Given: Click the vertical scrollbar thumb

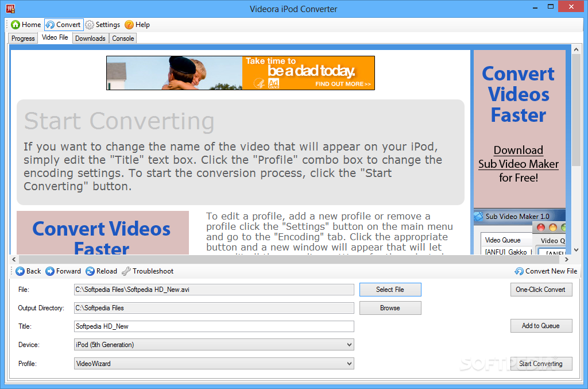Looking at the screenshot, I should [577, 110].
